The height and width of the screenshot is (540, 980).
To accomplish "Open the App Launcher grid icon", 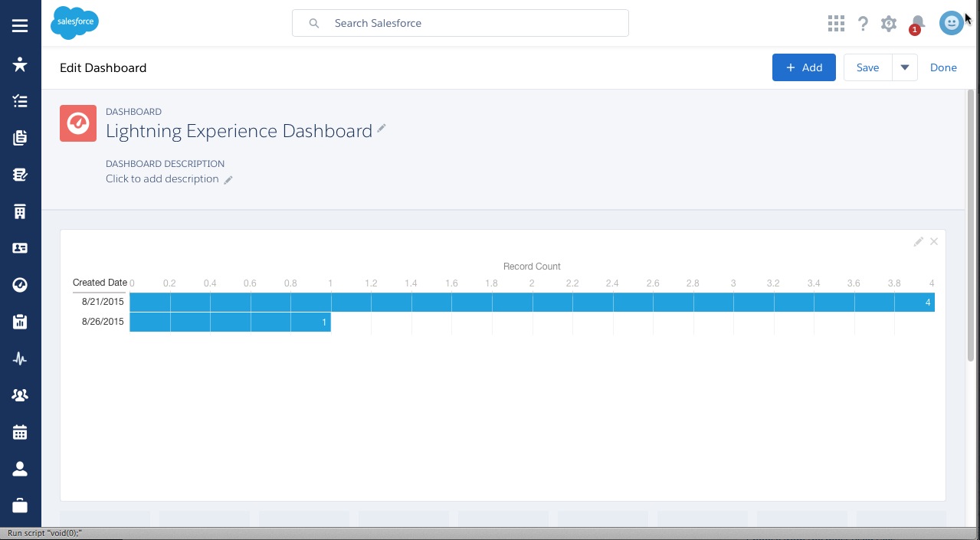I will pyautogui.click(x=836, y=24).
